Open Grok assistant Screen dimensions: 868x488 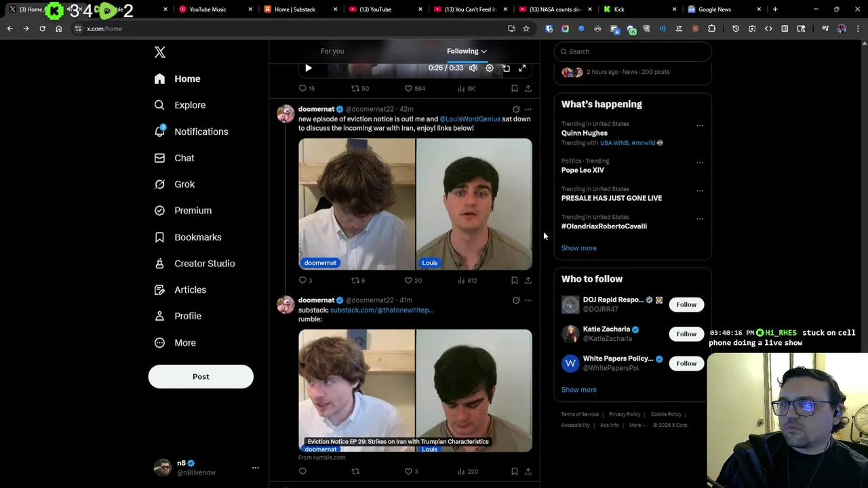click(174, 184)
